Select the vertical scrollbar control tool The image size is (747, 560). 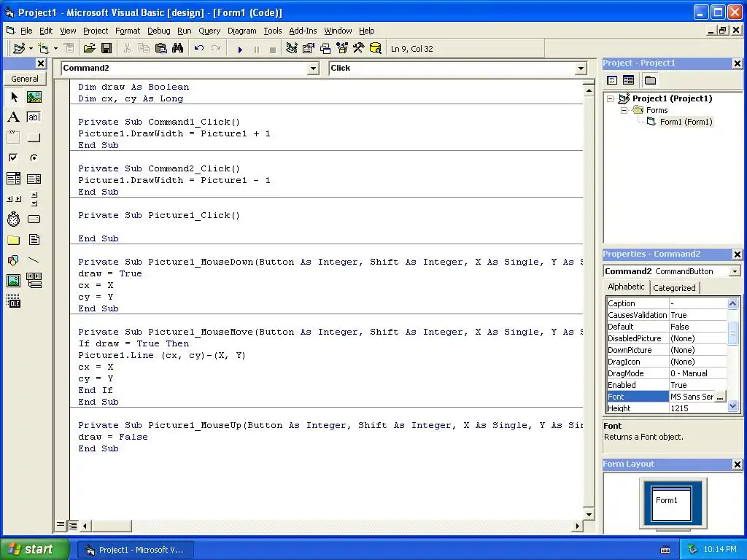34,199
